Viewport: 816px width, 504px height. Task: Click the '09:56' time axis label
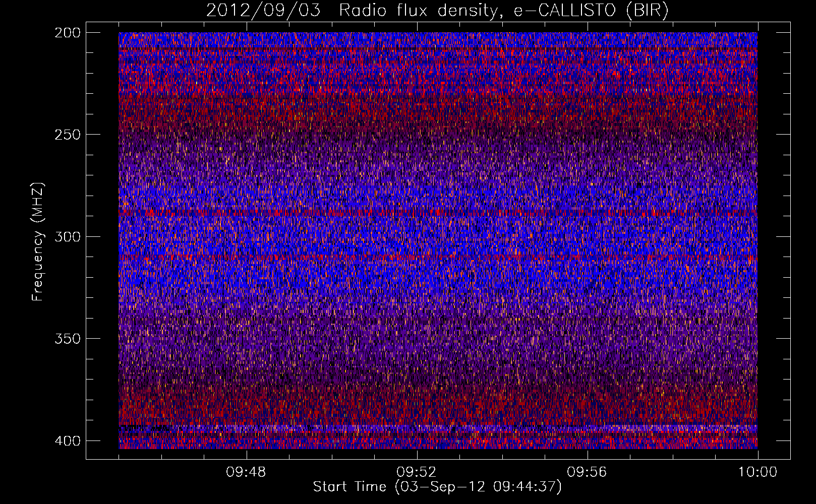click(587, 473)
